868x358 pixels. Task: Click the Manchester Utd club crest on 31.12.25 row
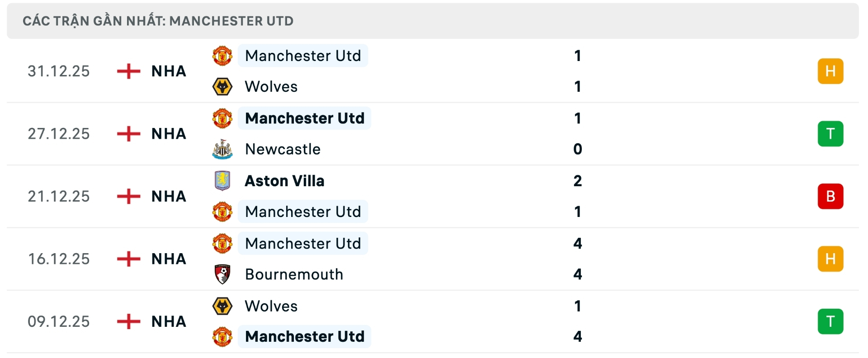point(222,56)
